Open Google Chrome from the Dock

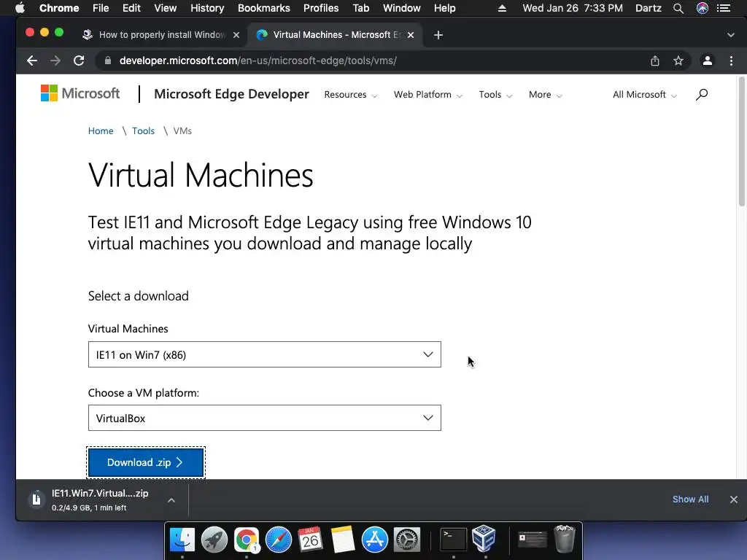tap(247, 540)
